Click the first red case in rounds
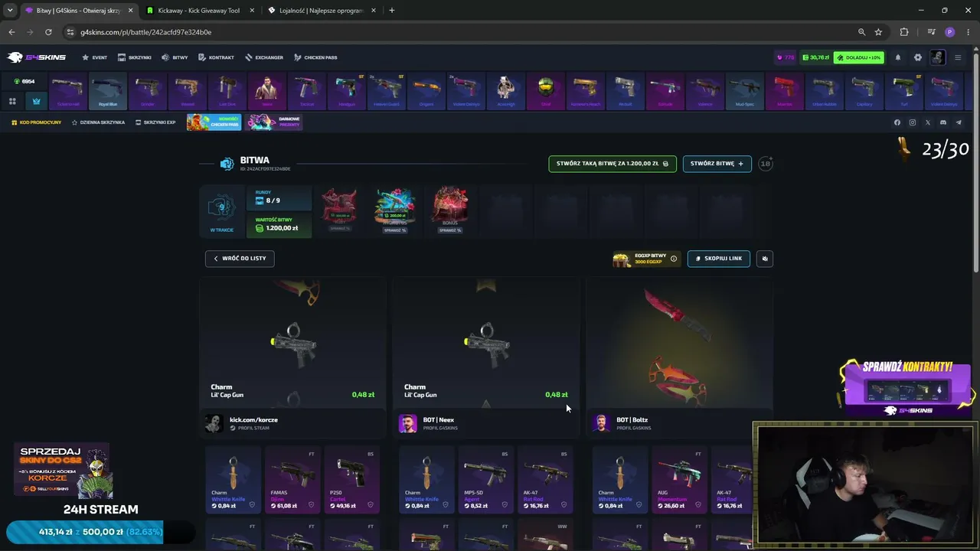Viewport: 980px width, 551px height. point(338,205)
